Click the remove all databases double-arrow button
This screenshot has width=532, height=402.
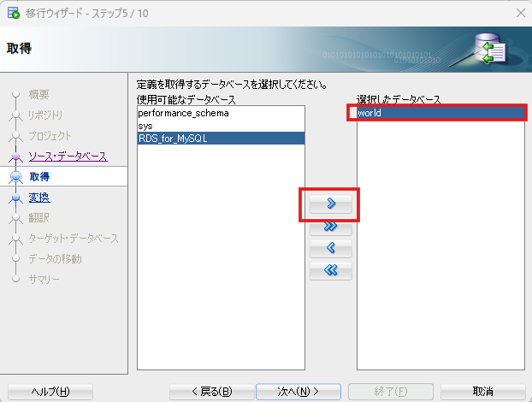point(331,270)
